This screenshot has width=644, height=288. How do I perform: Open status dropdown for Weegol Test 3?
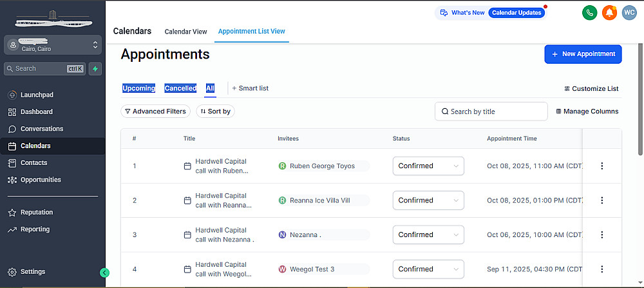tap(428, 269)
